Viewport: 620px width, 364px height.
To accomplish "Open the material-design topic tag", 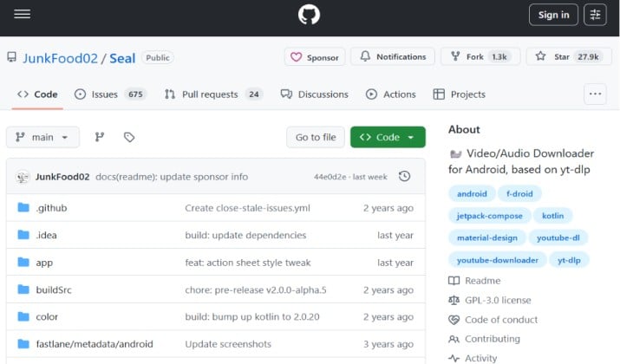I will click(487, 238).
